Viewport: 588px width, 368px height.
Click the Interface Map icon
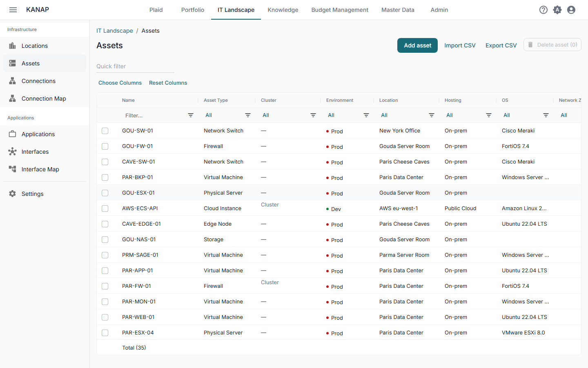(x=13, y=169)
